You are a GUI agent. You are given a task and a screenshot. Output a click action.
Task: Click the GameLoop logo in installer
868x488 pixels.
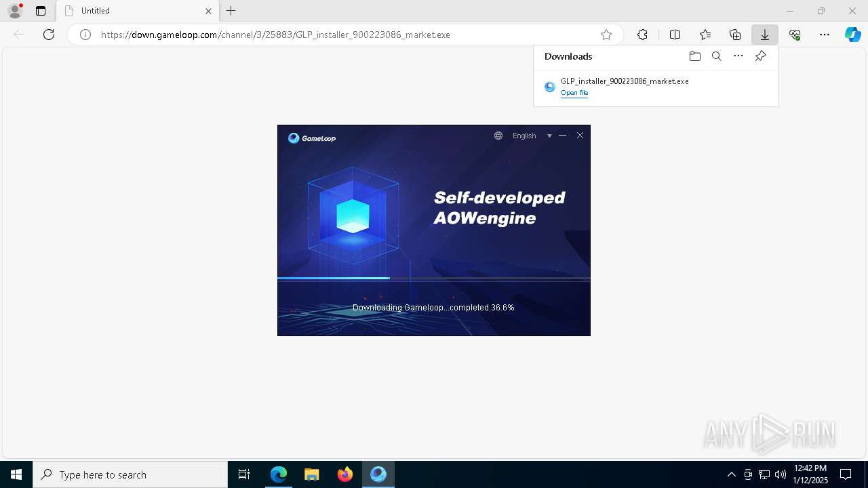click(312, 138)
